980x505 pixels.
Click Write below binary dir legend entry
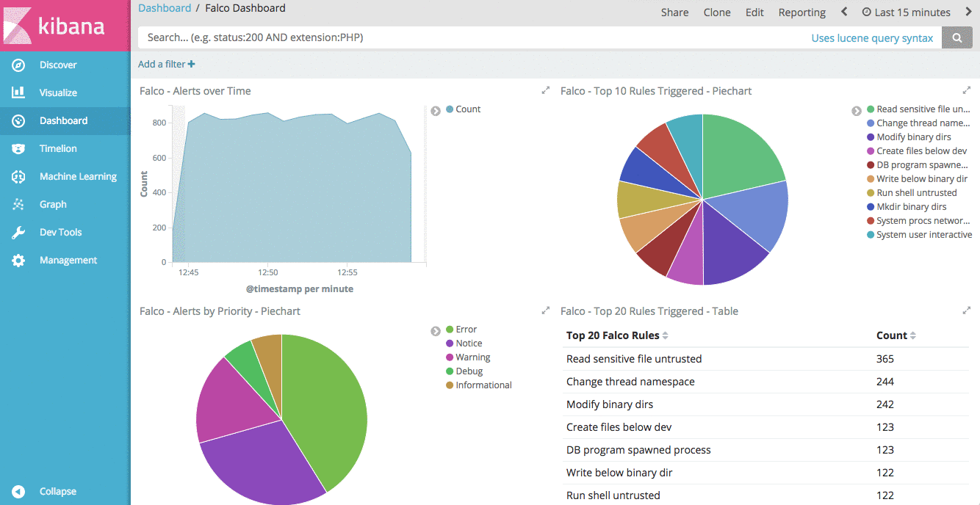917,179
